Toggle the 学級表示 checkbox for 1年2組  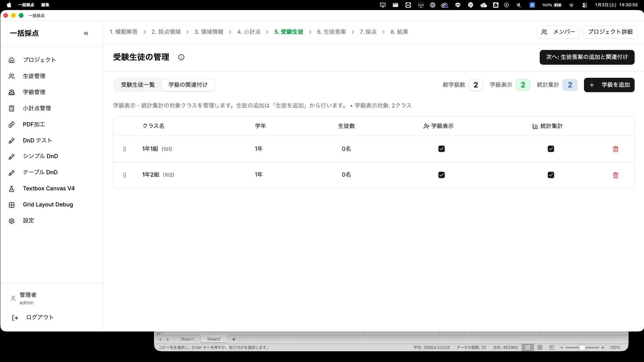click(x=442, y=175)
